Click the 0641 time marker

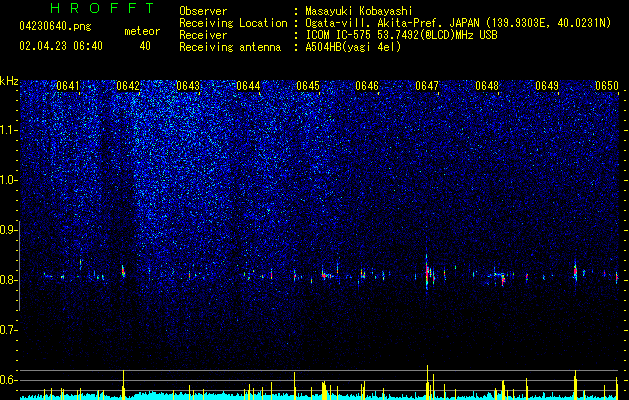68,86
